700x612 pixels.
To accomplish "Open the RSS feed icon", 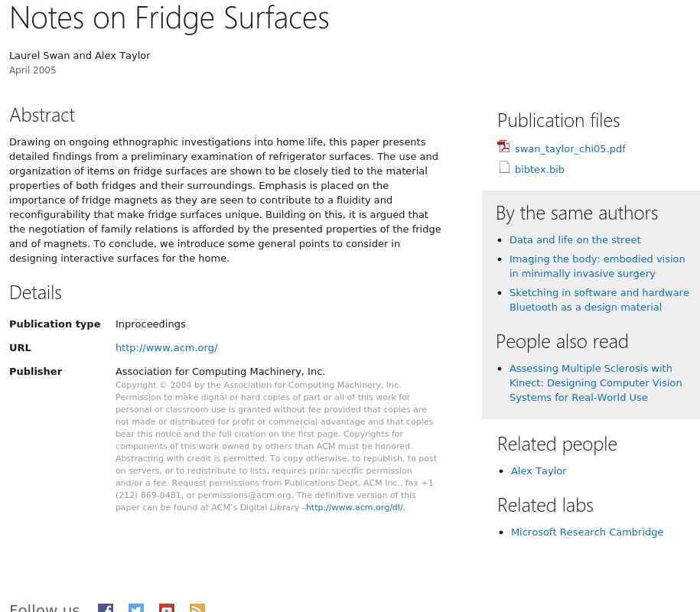I will tap(197, 608).
